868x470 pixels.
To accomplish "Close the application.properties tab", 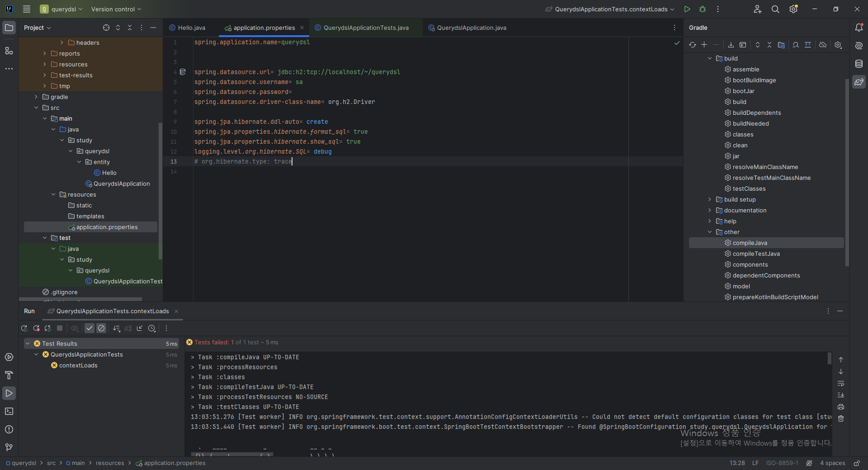I will 302,28.
